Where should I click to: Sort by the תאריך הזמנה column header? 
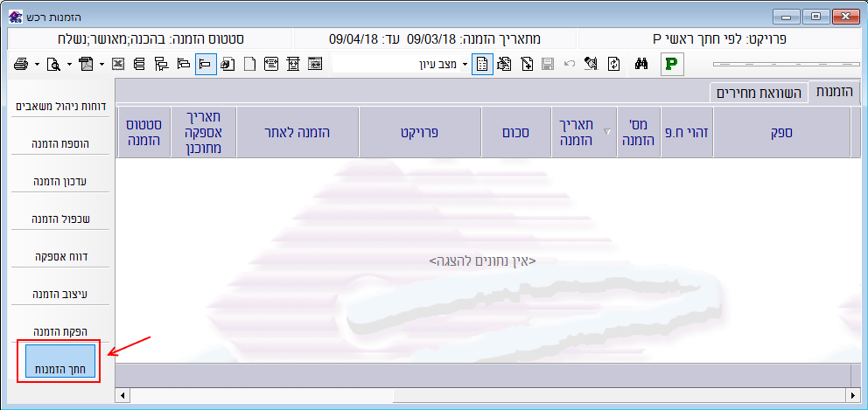(x=576, y=132)
